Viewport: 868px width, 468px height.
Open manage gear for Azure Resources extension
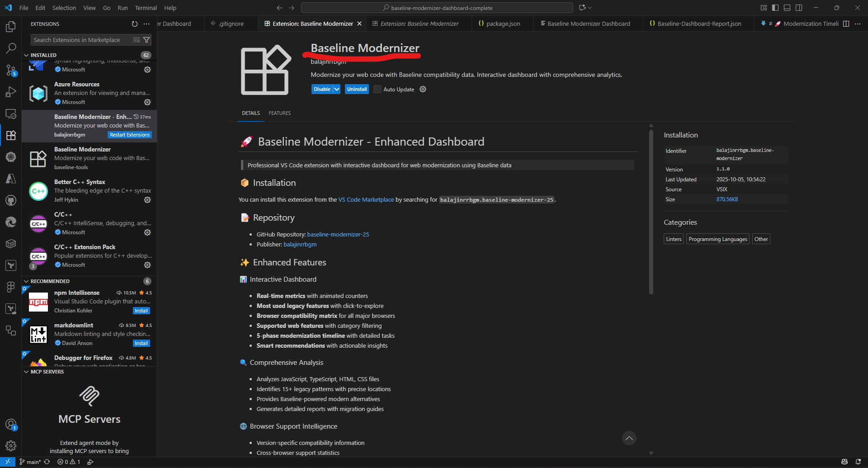coord(147,102)
